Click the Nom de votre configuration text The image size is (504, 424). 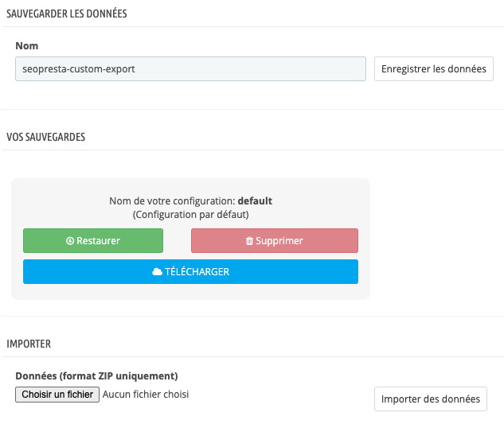click(172, 201)
